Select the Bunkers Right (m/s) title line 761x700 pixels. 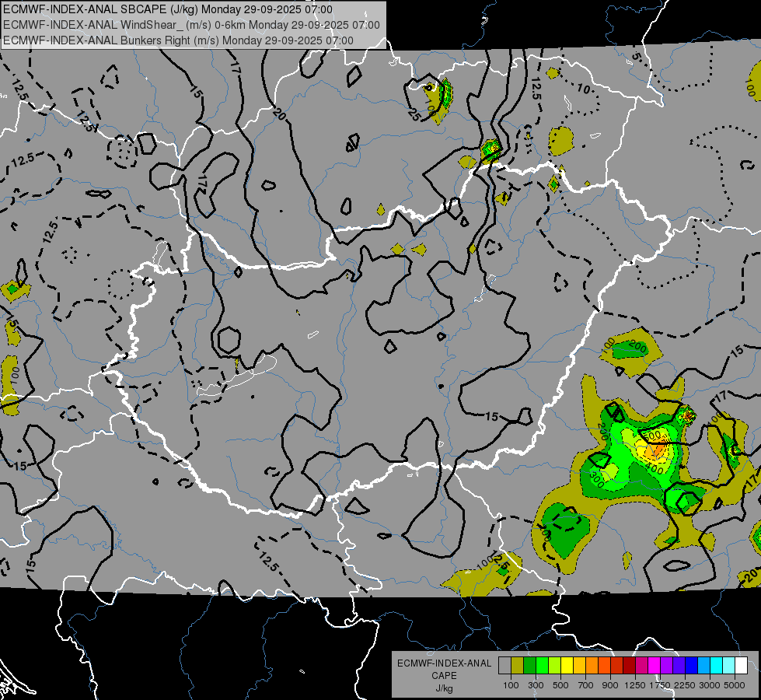[178, 40]
